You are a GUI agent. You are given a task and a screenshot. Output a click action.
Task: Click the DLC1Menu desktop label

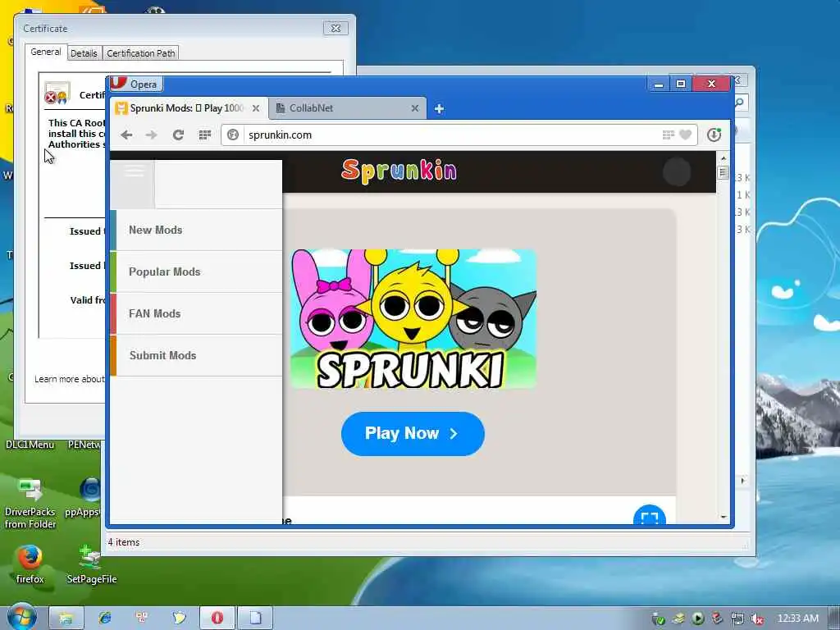[x=30, y=445]
